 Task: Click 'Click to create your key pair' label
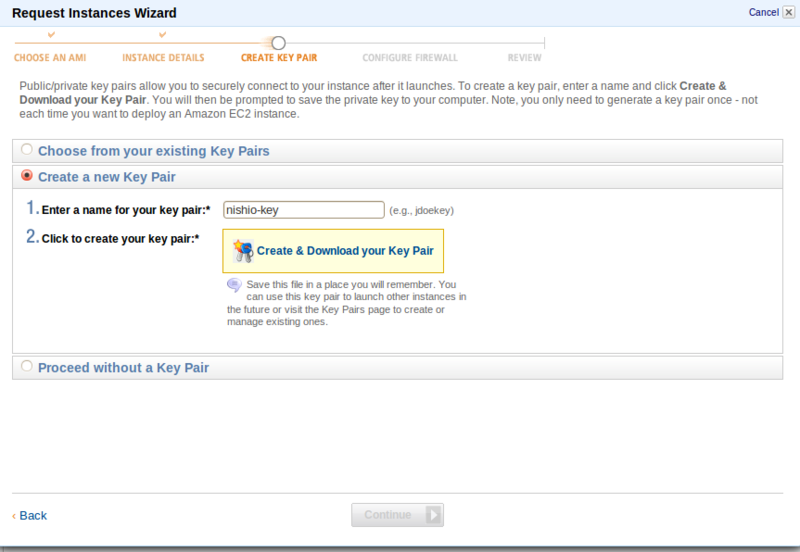click(120, 238)
